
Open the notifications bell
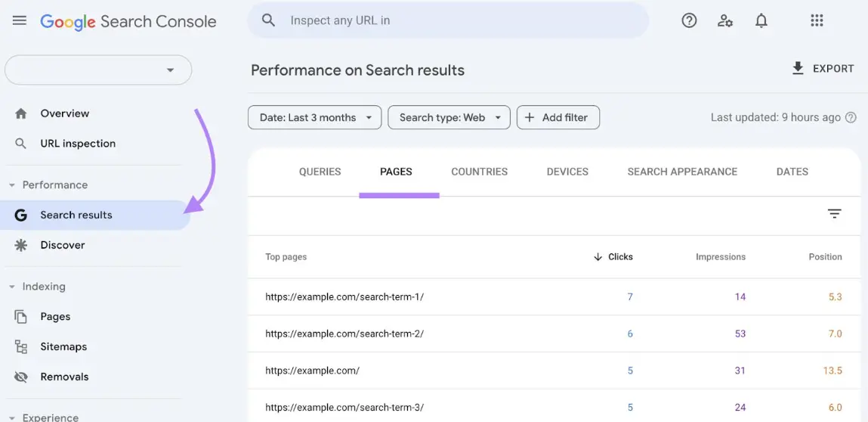coord(761,20)
